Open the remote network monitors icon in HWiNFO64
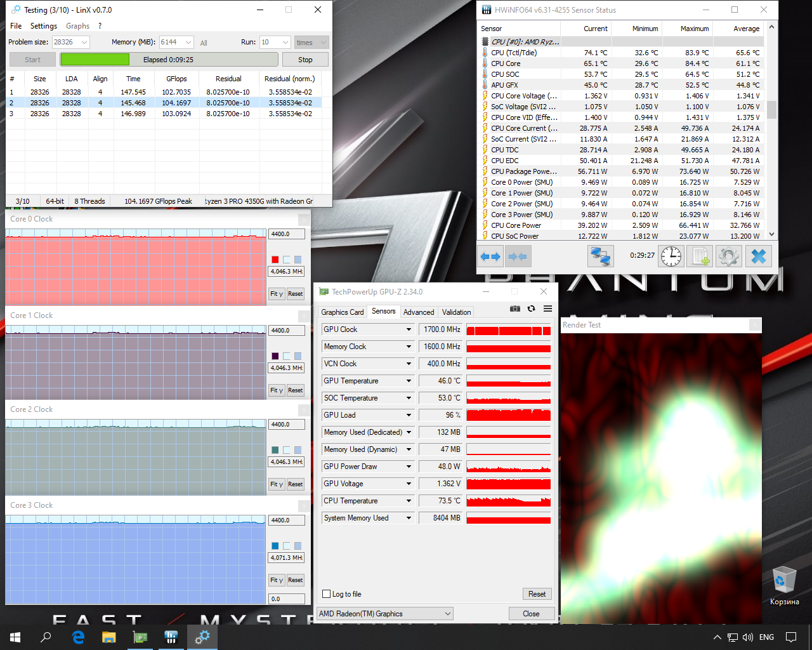Image resolution: width=812 pixels, height=650 pixels. [x=600, y=256]
